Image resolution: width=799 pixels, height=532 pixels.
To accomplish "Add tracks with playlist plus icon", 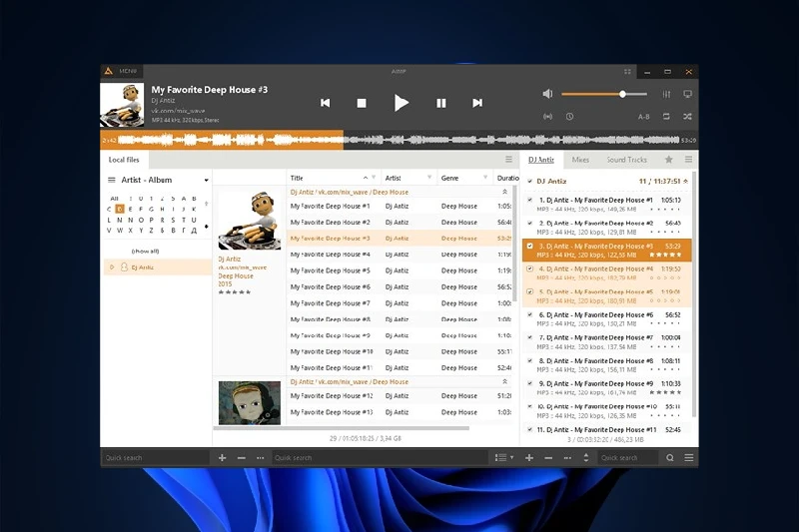I will pos(529,458).
